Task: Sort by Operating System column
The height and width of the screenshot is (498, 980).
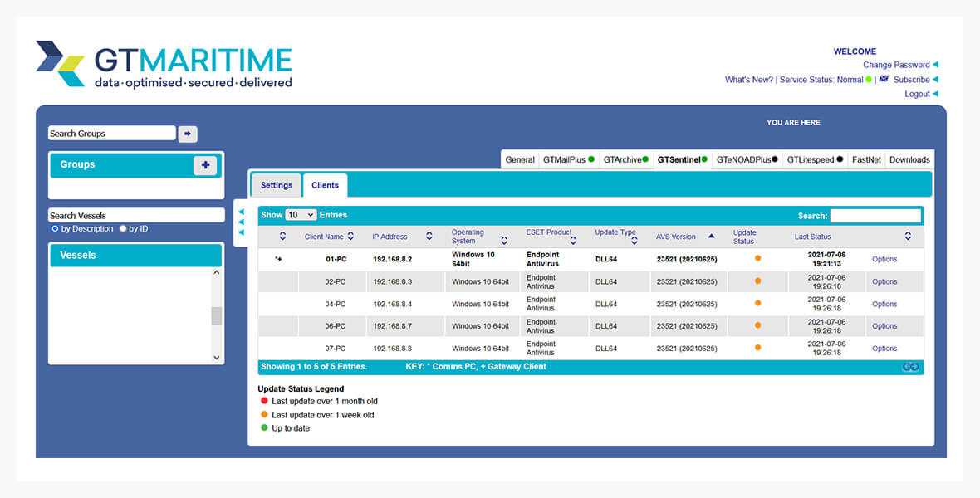Action: (x=503, y=241)
